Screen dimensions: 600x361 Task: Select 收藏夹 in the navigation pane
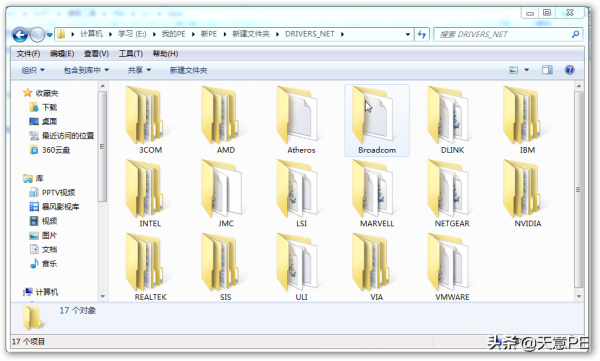click(x=47, y=93)
